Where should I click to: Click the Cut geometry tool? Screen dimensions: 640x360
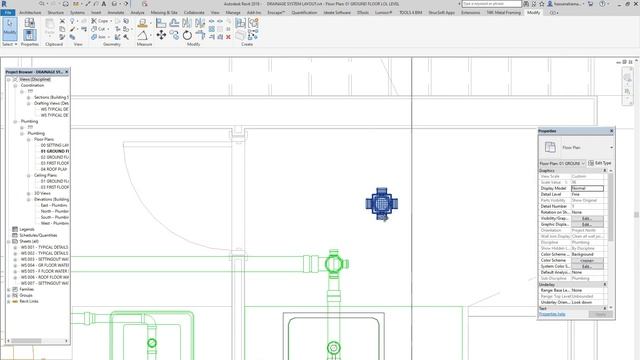click(98, 29)
